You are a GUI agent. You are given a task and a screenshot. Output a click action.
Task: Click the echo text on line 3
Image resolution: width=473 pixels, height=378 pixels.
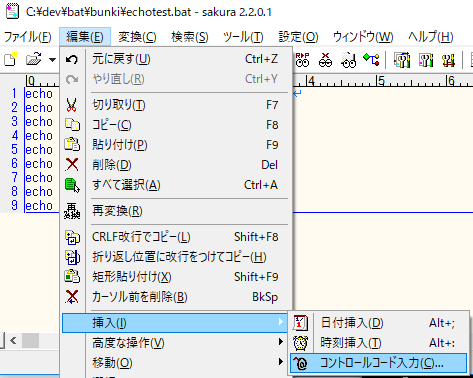click(39, 122)
